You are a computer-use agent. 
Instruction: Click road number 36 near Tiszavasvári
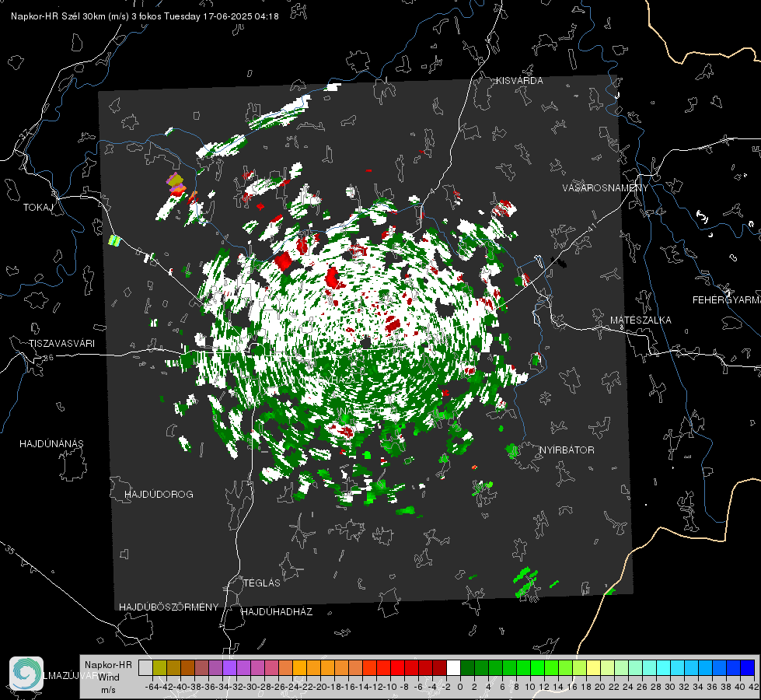[x=48, y=358]
